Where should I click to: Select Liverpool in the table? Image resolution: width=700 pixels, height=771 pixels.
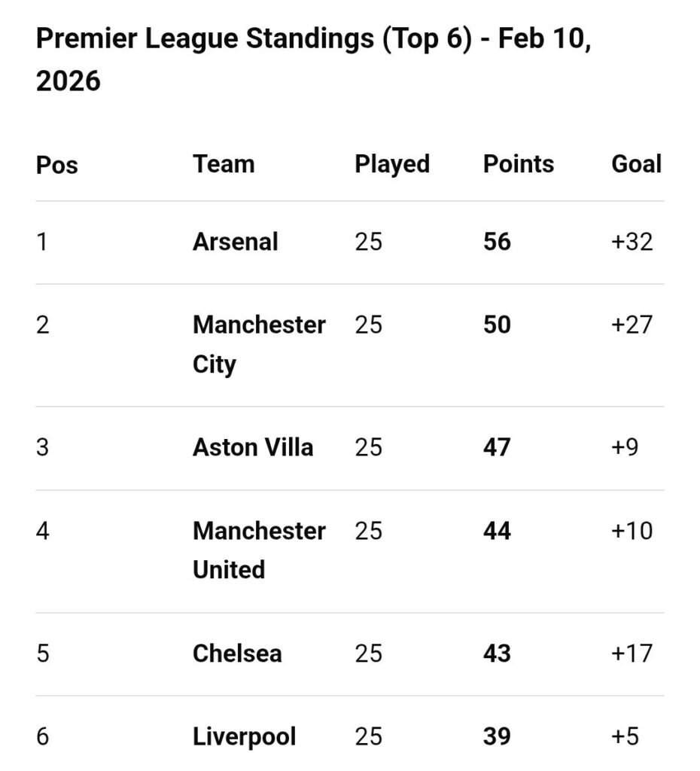[244, 736]
